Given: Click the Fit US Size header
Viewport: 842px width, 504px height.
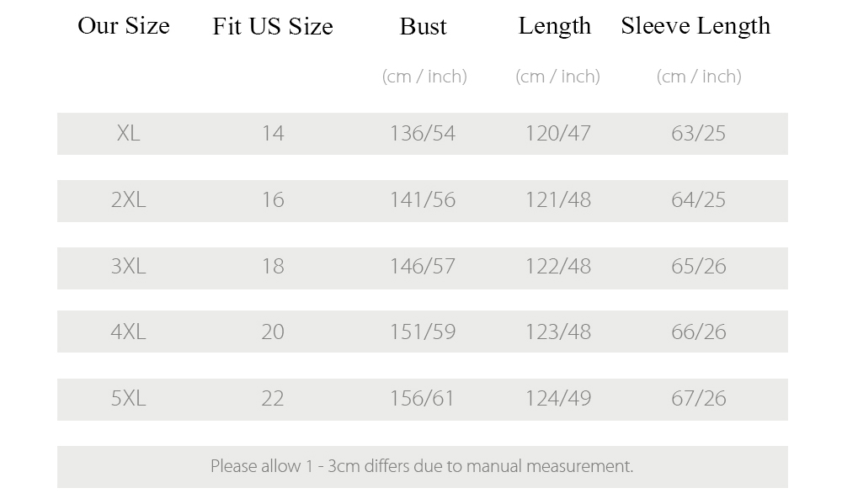Looking at the screenshot, I should pyautogui.click(x=273, y=26).
